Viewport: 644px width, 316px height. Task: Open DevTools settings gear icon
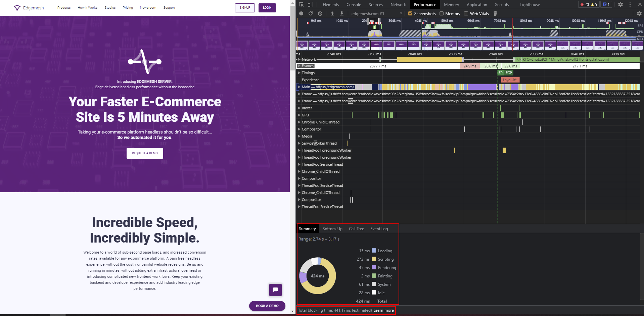click(620, 5)
